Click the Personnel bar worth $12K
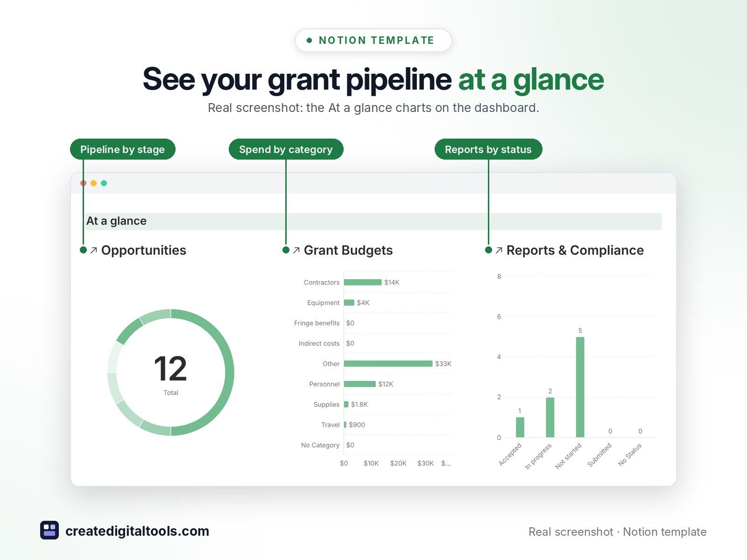This screenshot has height=560, width=747. click(360, 384)
